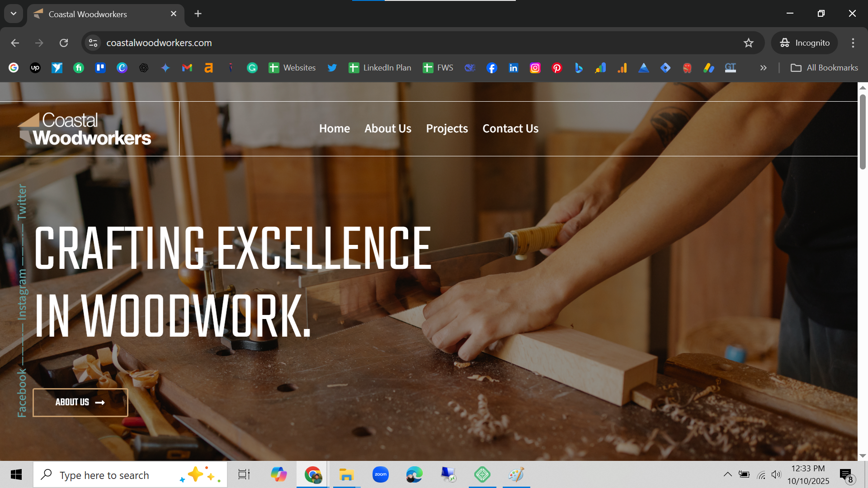
Task: Open the tab search dropdown arrow
Action: coord(14,14)
